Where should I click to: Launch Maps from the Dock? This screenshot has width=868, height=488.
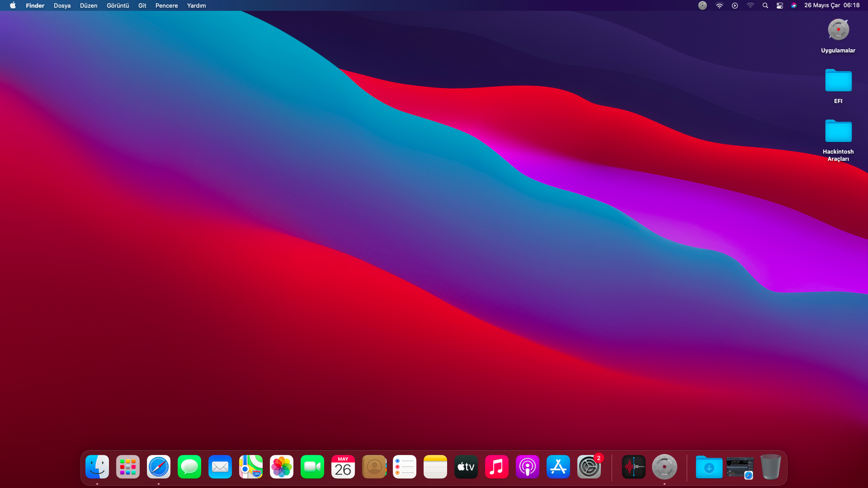(x=251, y=467)
